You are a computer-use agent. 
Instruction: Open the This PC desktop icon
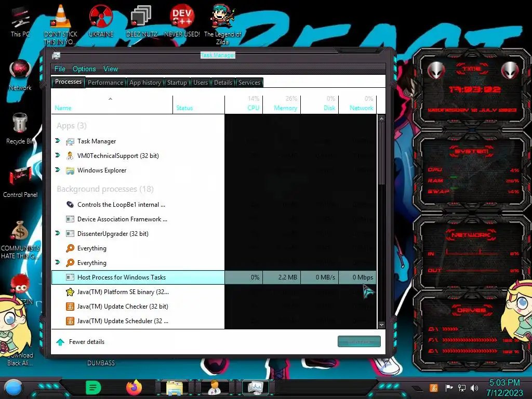coord(20,20)
